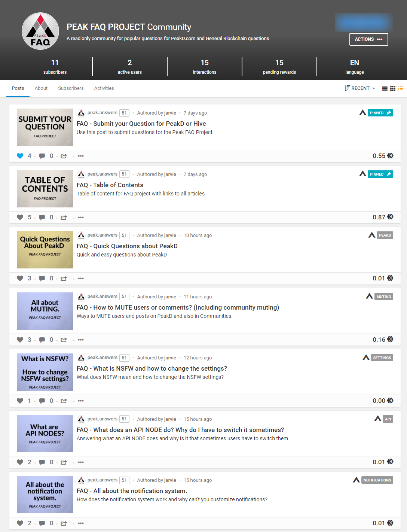407x532 pixels.
Task: Switch to list layout view
Action: click(x=385, y=88)
